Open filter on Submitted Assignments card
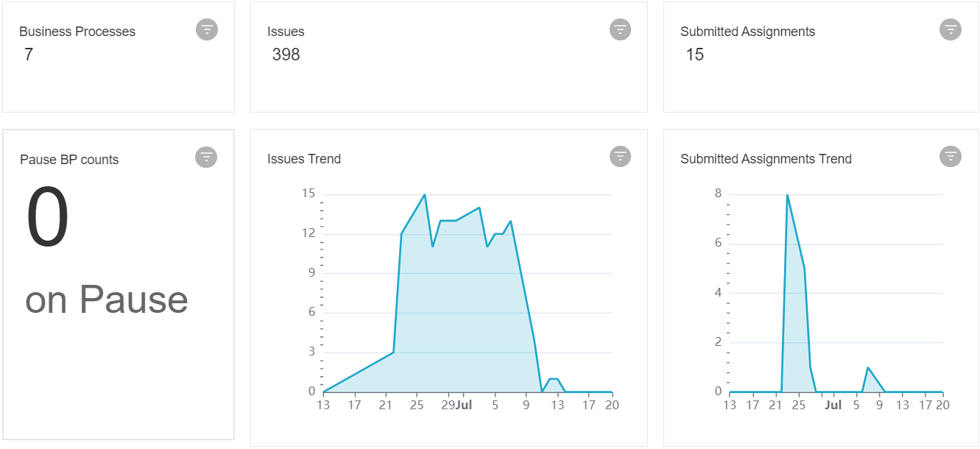 (x=951, y=29)
